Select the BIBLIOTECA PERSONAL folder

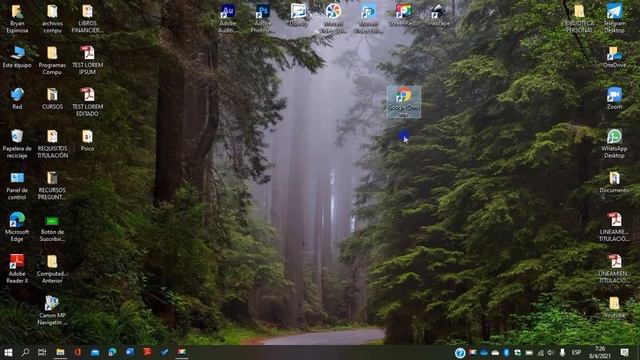(x=579, y=18)
